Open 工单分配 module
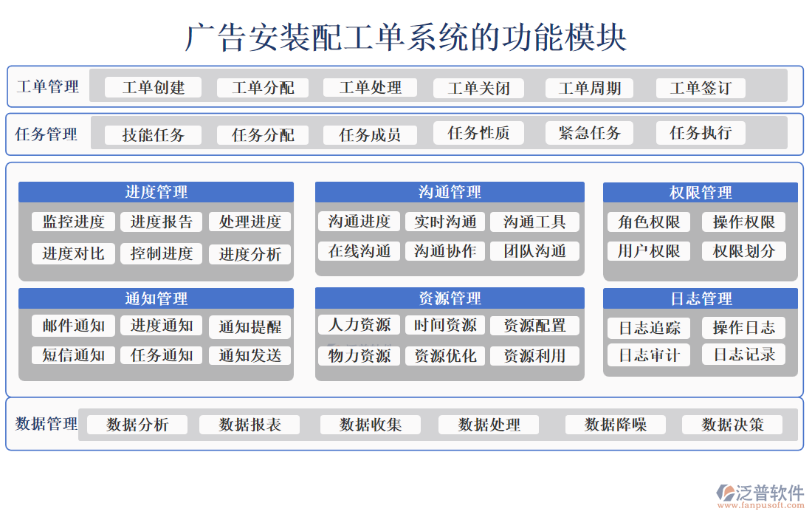Image resolution: width=812 pixels, height=517 pixels. [x=263, y=87]
